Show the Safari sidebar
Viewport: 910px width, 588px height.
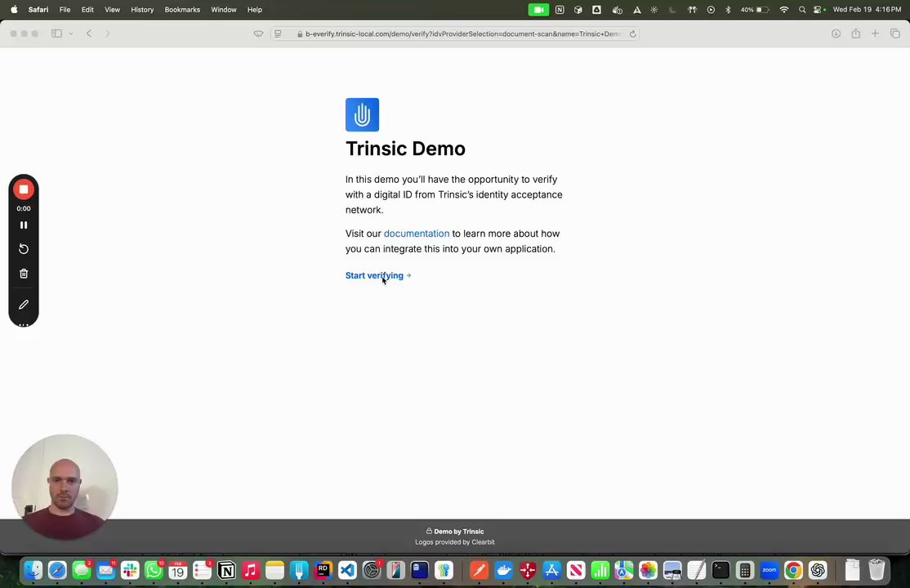[x=57, y=33]
